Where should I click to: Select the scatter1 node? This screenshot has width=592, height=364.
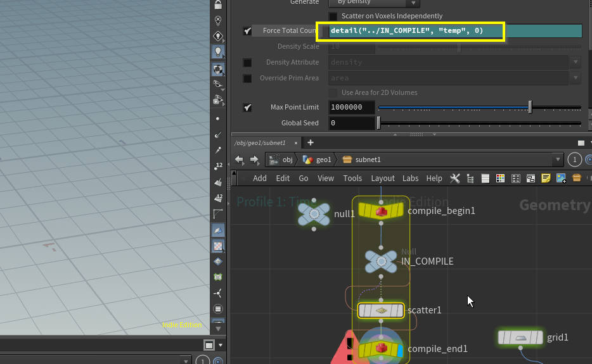(381, 311)
